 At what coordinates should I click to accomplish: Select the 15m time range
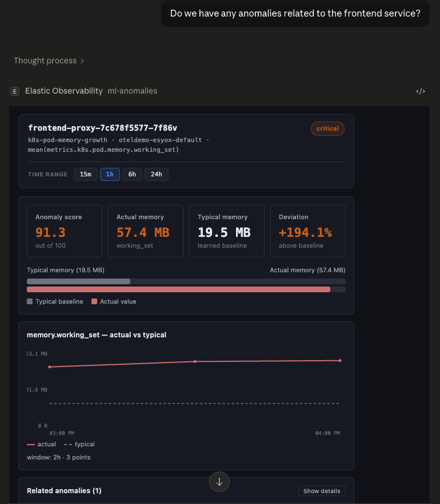pyautogui.click(x=86, y=174)
